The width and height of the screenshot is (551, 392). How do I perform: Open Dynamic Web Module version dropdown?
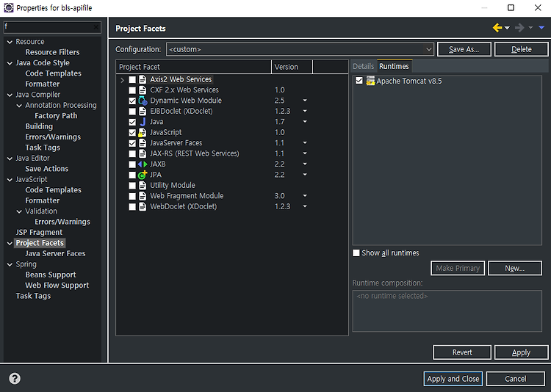[305, 101]
